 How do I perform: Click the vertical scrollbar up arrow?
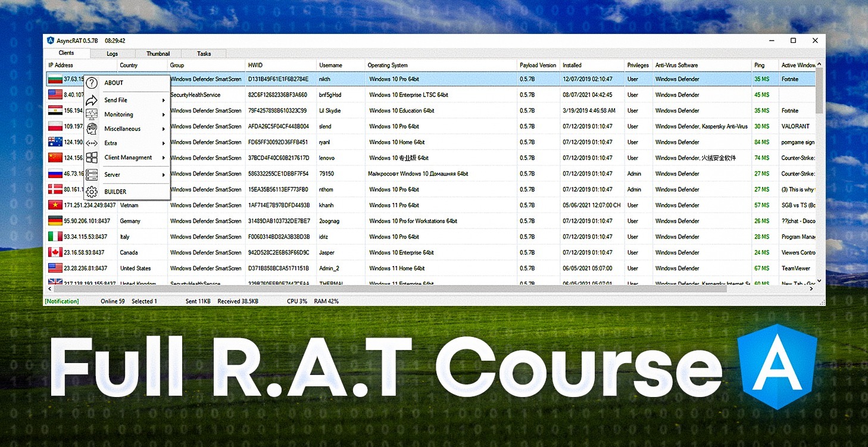[820, 64]
